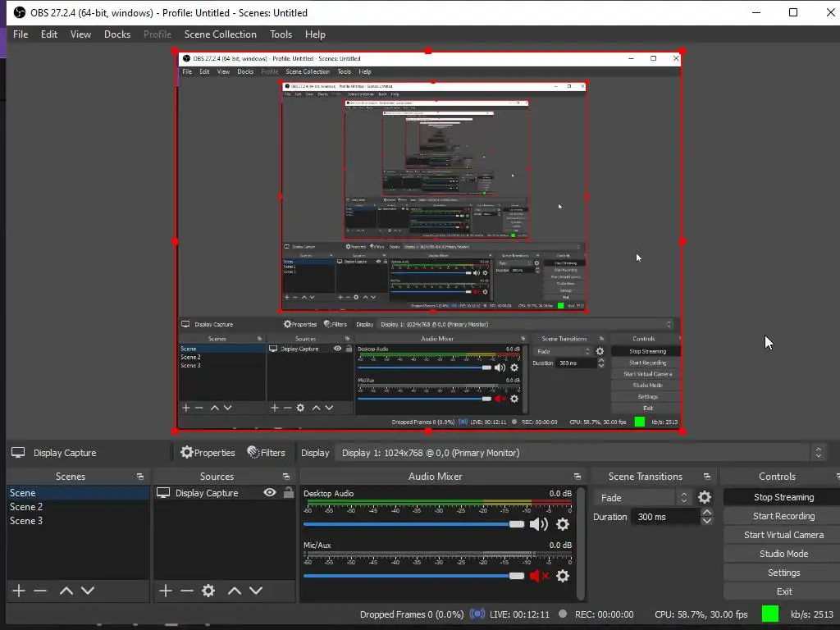The height and width of the screenshot is (630, 840).
Task: Toggle lock on Display Capture source
Action: tap(289, 492)
